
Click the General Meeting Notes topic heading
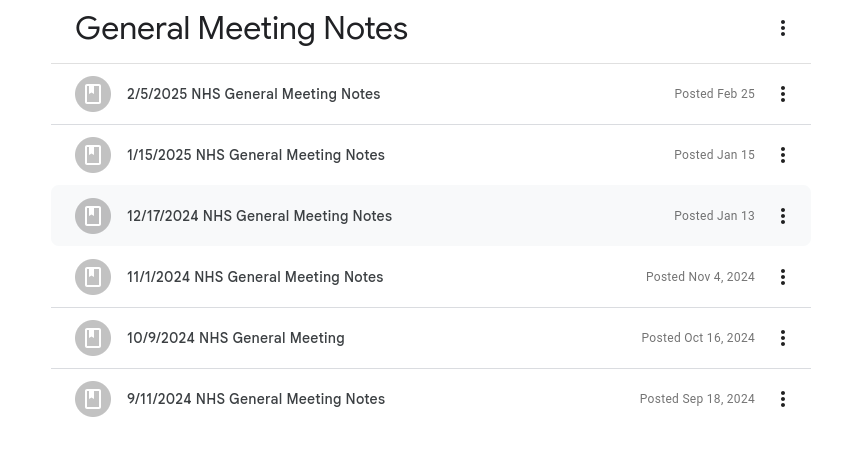coord(241,29)
